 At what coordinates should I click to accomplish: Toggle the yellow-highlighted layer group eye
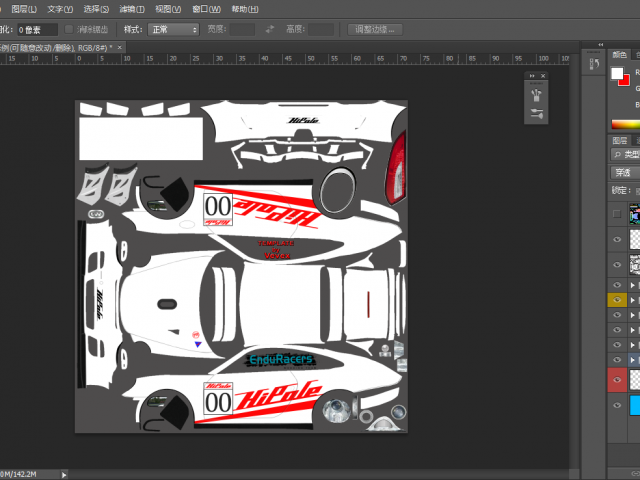tap(617, 300)
